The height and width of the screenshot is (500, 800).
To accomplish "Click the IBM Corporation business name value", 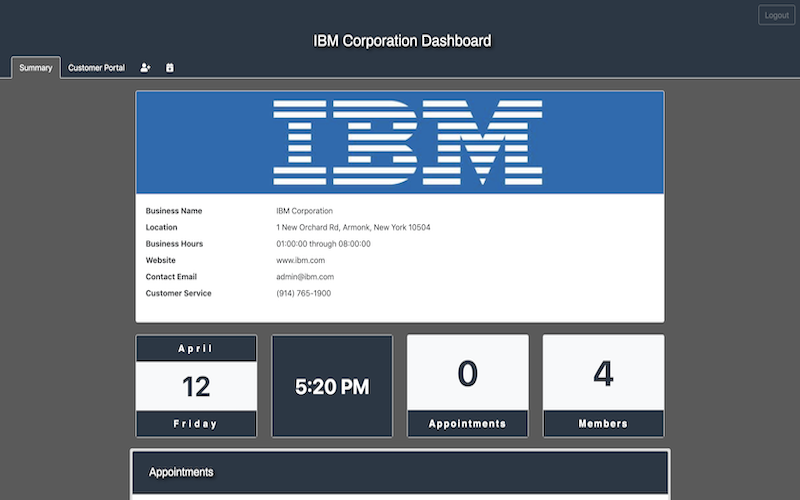I will point(304,211).
